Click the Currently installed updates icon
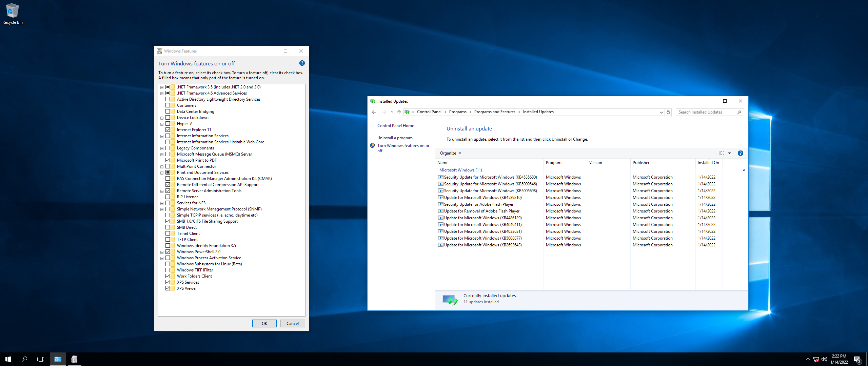The width and height of the screenshot is (868, 366). [x=450, y=300]
